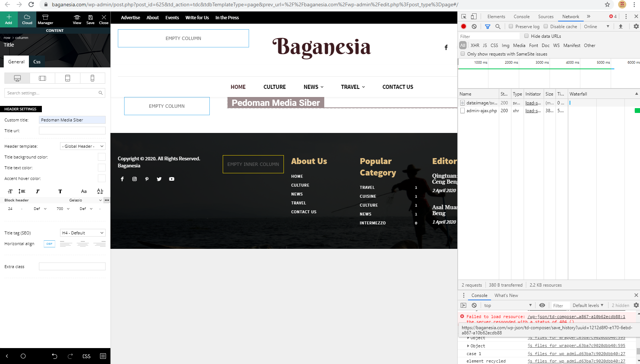Screen dimensions: 640x364
Task: Select desktop viewport icon
Action: click(x=17, y=78)
